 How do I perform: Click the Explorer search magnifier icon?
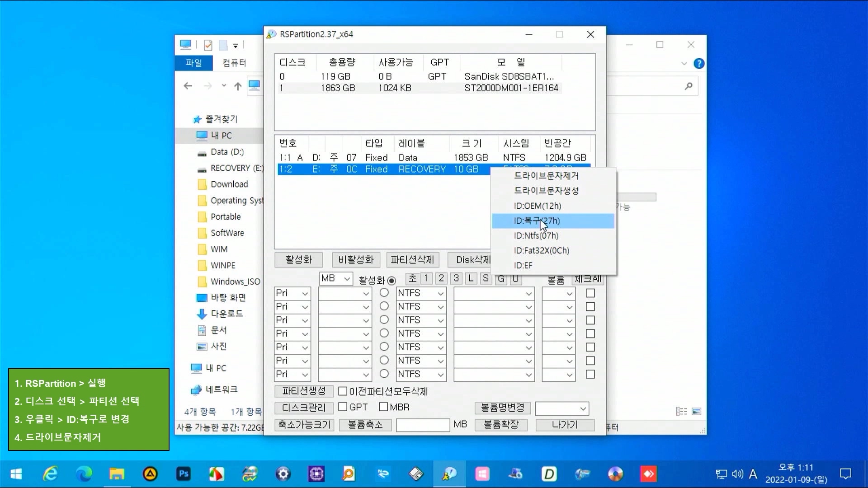point(689,86)
